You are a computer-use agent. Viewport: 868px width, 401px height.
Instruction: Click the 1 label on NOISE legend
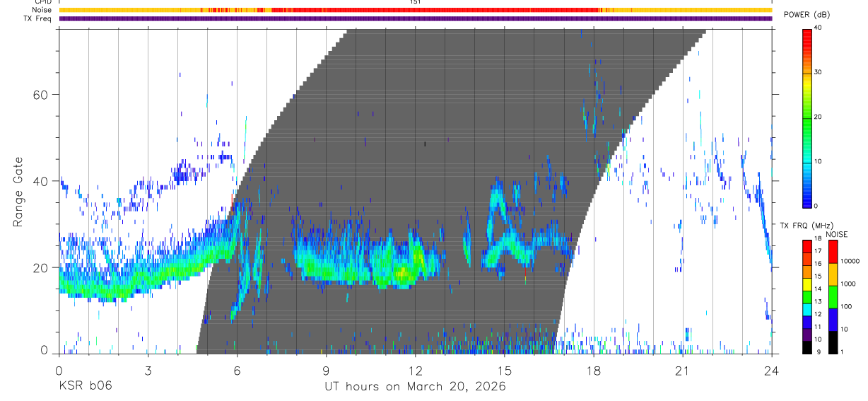click(843, 351)
